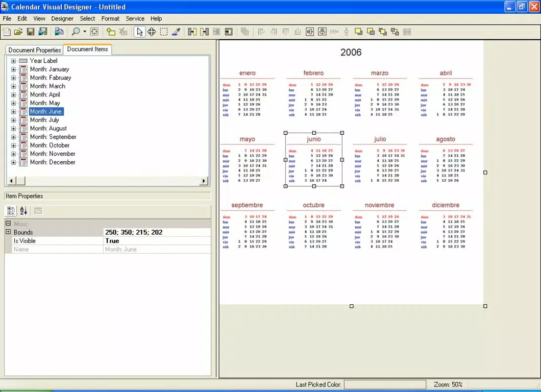Expand the Year Label tree node
This screenshot has height=392, width=541.
coord(13,61)
